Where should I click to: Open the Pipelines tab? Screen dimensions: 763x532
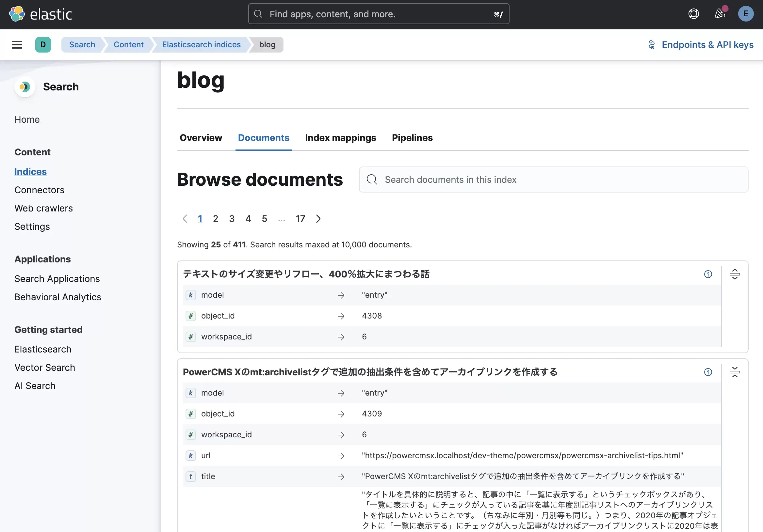(x=412, y=138)
